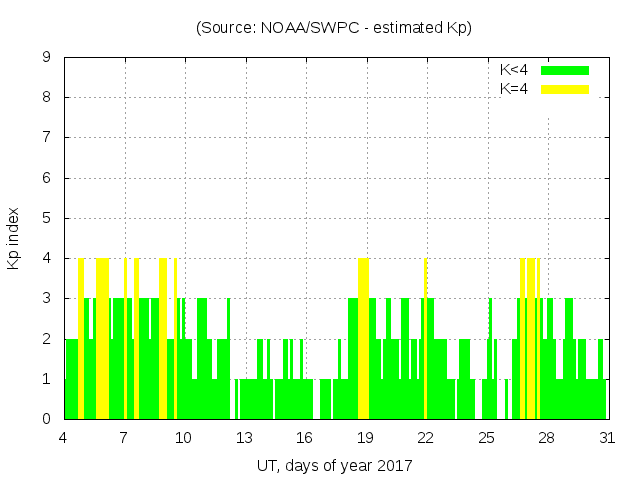Click the 'Kp index' y-axis label

click(x=15, y=238)
